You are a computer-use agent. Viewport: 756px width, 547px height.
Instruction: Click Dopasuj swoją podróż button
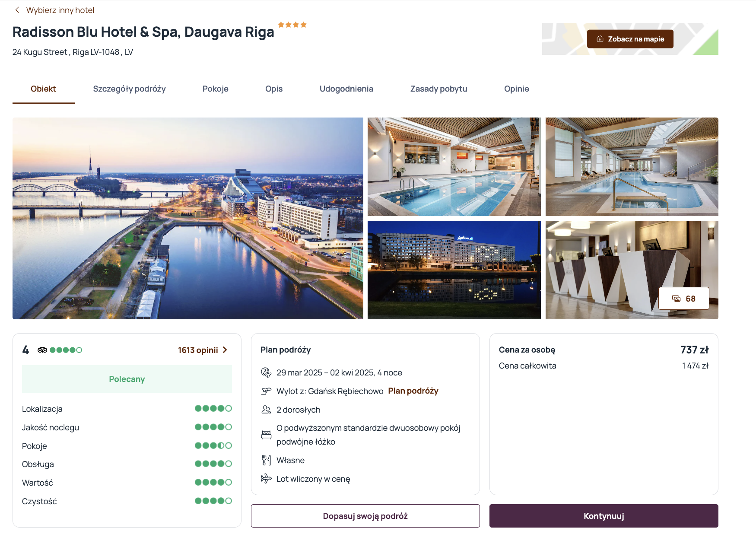pyautogui.click(x=365, y=516)
